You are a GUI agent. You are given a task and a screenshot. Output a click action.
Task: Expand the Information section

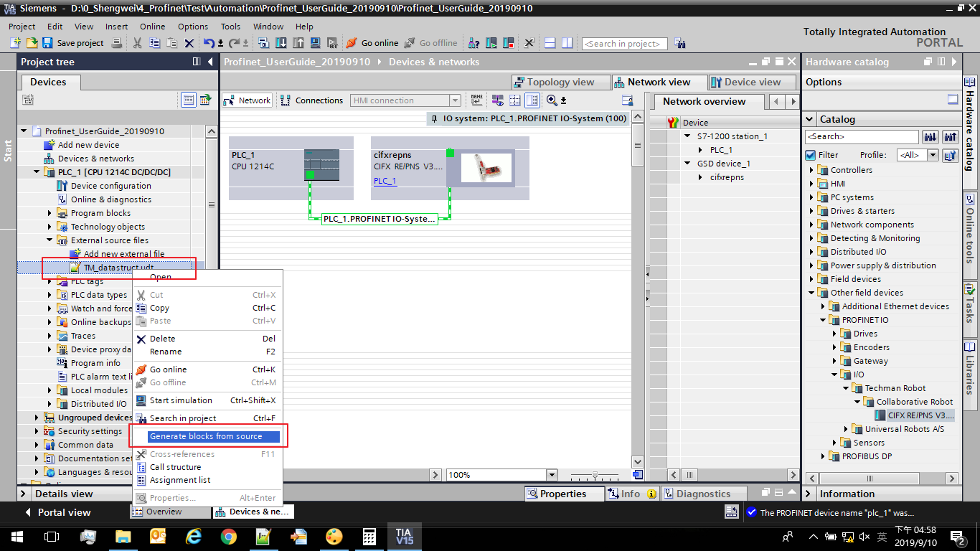810,494
